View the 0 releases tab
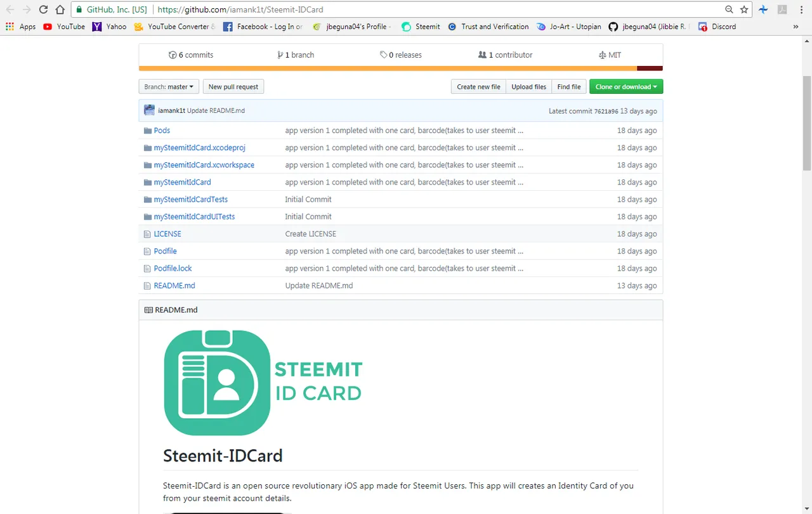Screen dimensions: 812x514 (401, 55)
